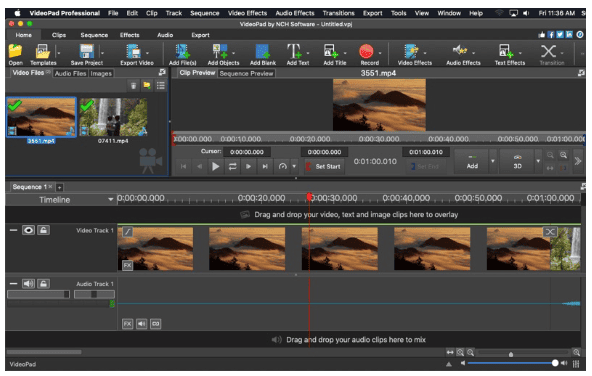
Task: Switch clip bin to list view
Action: click(161, 86)
